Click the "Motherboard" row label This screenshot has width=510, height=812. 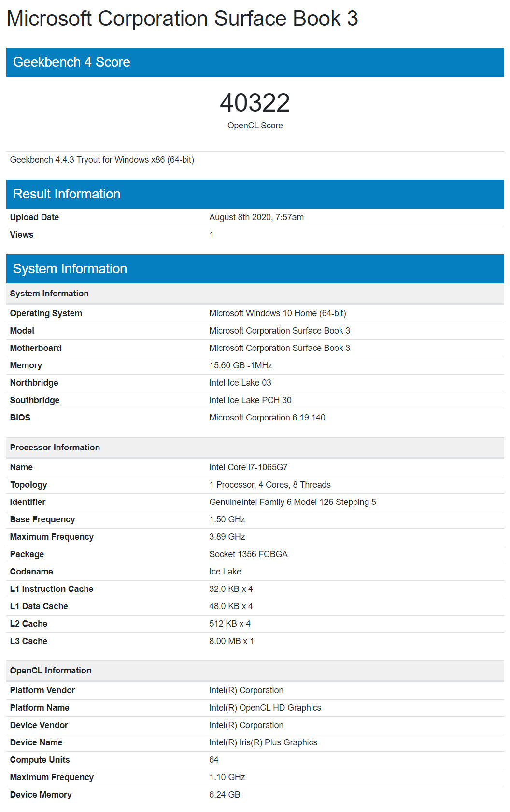[x=36, y=348]
